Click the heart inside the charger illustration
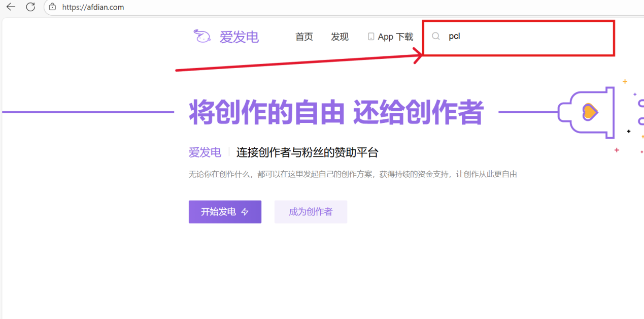 click(x=590, y=111)
